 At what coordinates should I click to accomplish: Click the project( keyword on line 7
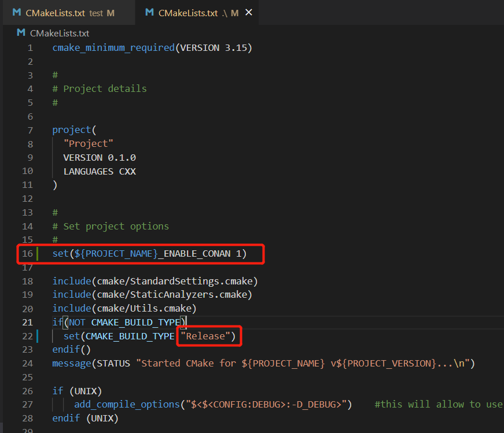point(74,129)
